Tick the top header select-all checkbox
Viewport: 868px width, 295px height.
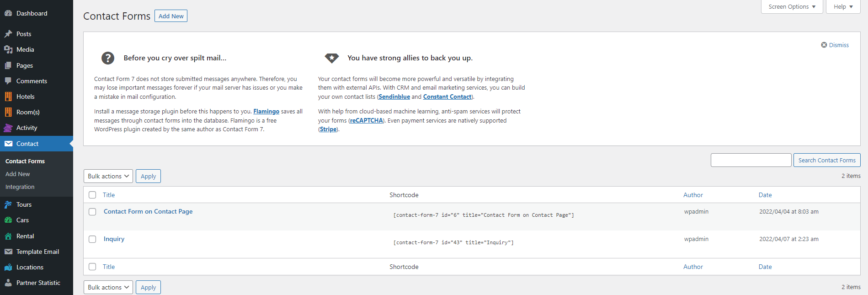click(x=92, y=195)
